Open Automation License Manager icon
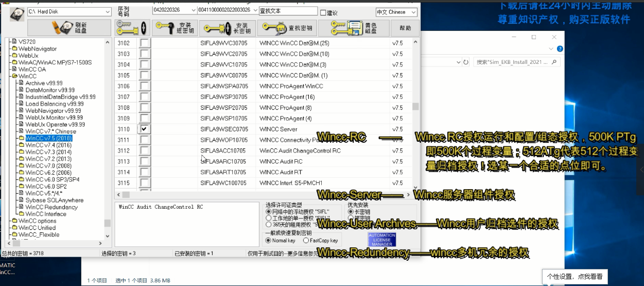 point(381,239)
